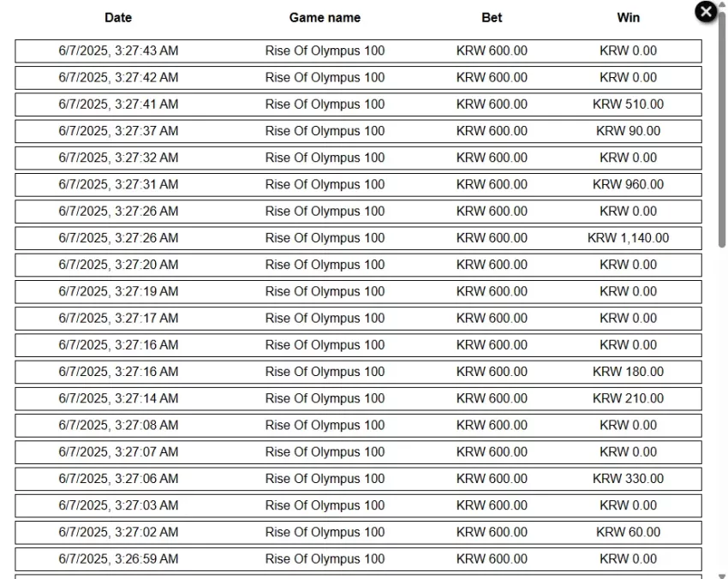The image size is (728, 579).
Task: Close the game history dialog
Action: click(x=706, y=11)
